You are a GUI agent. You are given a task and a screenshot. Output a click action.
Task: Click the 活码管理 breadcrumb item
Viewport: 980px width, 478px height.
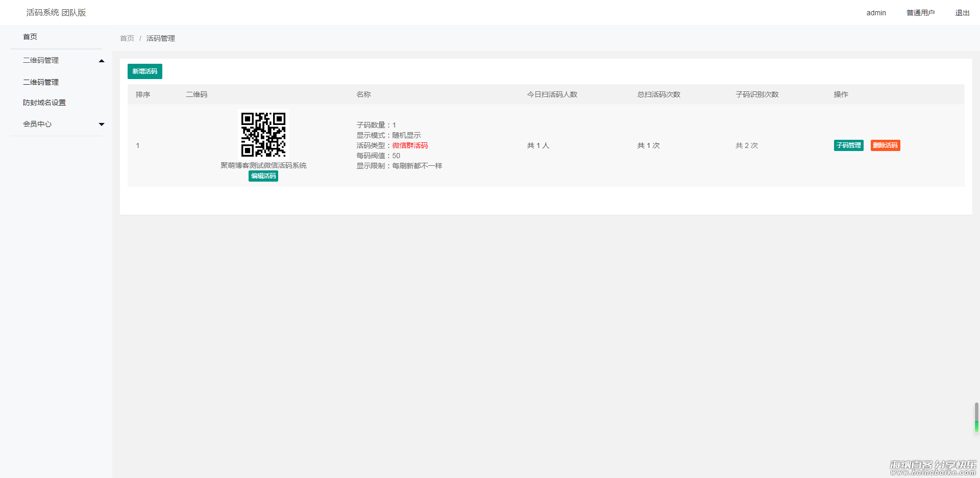tap(161, 38)
